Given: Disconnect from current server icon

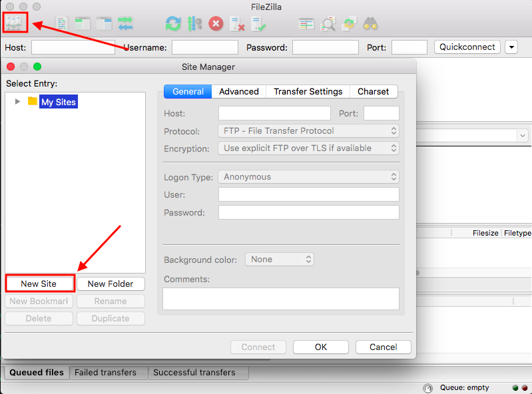Looking at the screenshot, I should [237, 24].
